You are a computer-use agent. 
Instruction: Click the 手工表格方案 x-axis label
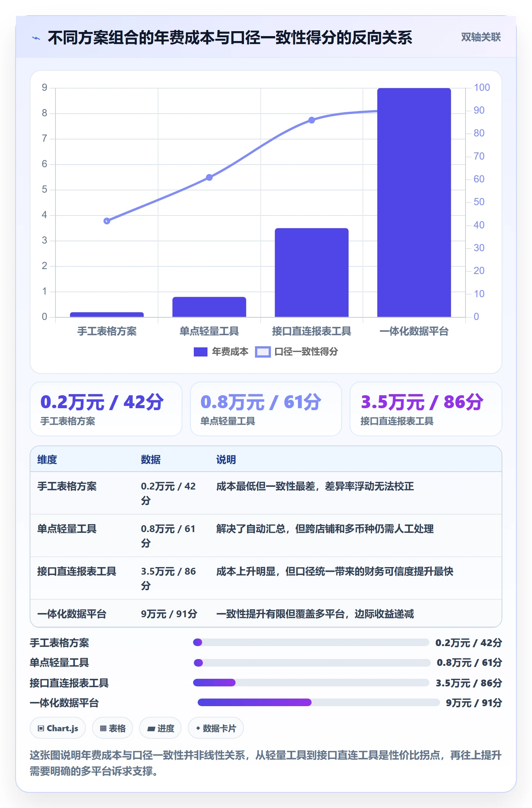107,331
